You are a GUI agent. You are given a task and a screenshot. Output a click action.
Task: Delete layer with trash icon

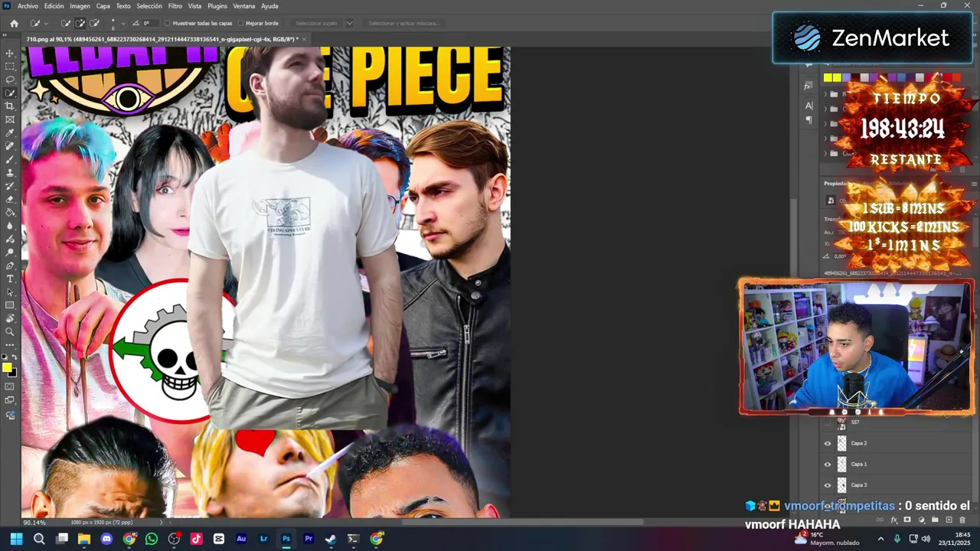962,520
